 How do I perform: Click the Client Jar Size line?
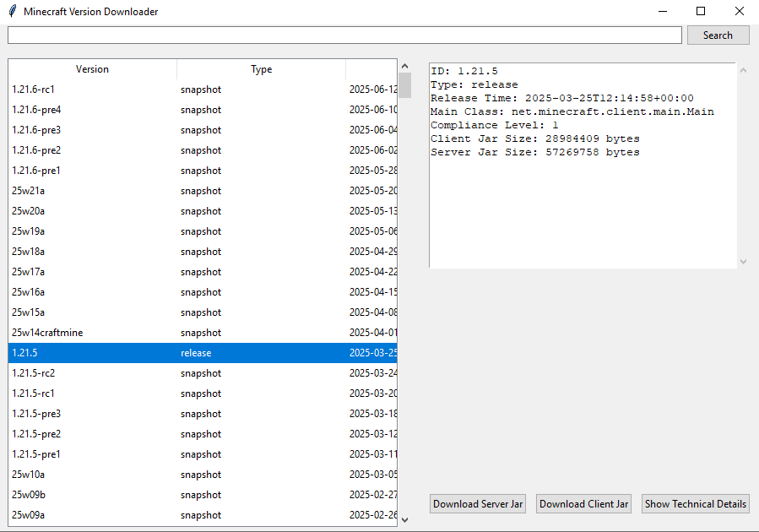(535, 139)
